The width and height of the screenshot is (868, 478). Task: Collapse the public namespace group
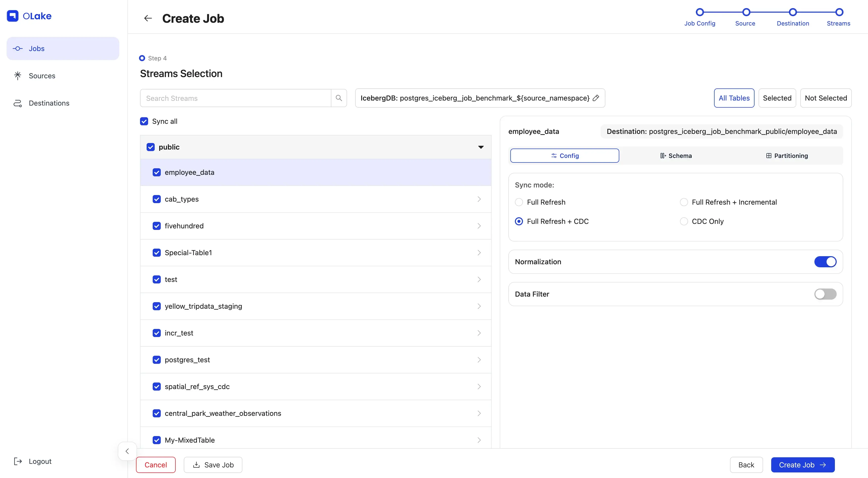coord(481,147)
